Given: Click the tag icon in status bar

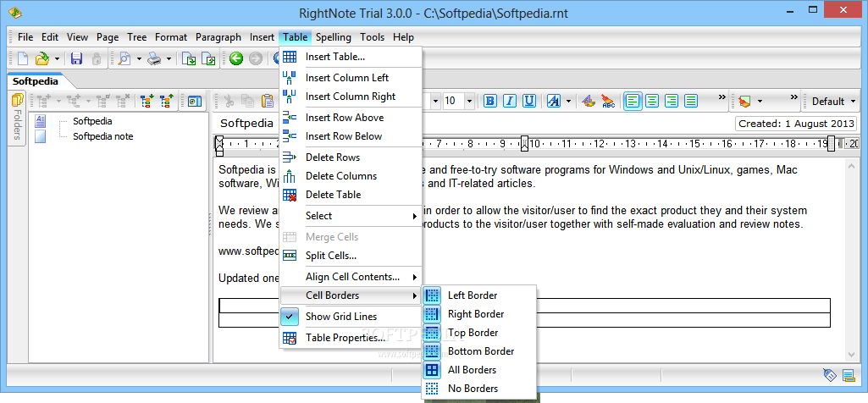Looking at the screenshot, I should tap(829, 375).
